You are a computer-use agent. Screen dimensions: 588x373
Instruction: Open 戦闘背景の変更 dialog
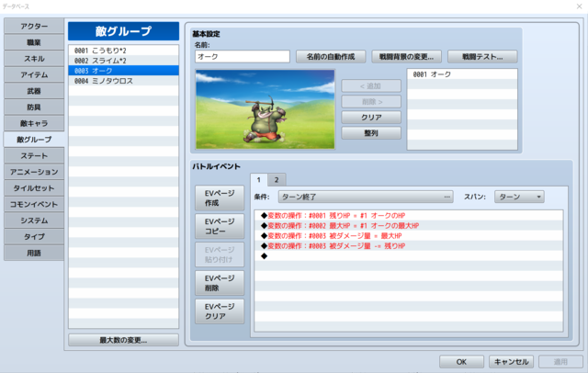tap(406, 57)
